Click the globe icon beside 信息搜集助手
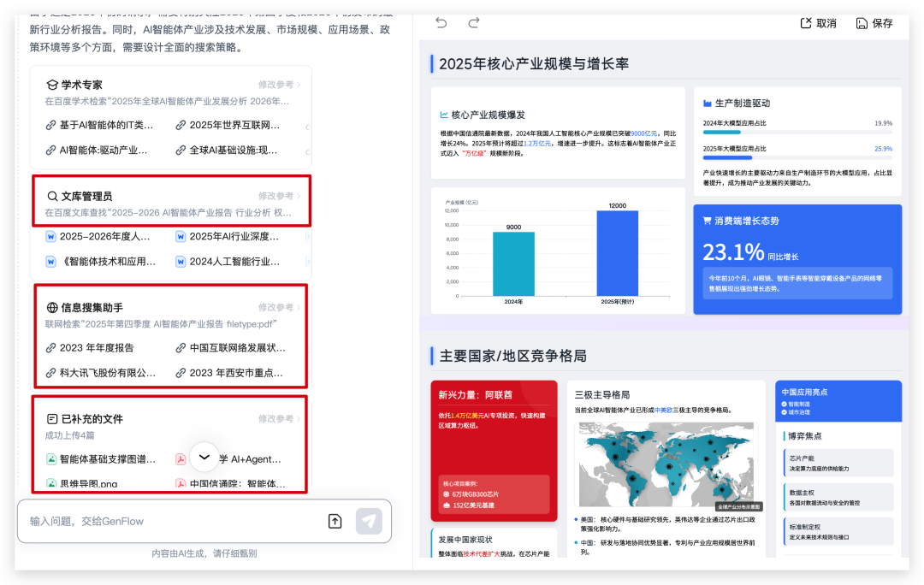 click(x=52, y=306)
